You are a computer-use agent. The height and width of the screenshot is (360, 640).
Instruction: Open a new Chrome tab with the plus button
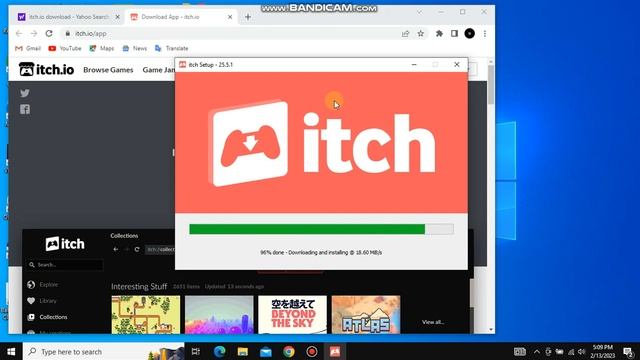248,17
